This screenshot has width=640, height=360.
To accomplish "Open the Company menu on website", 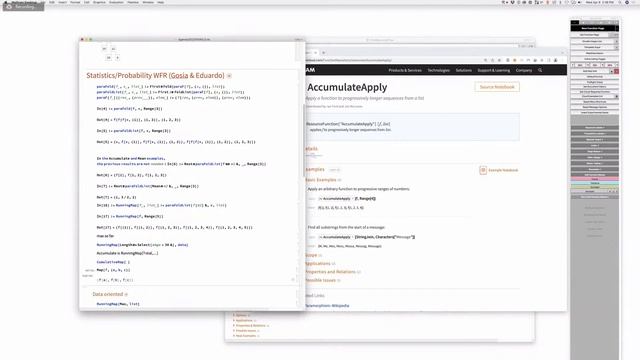I will click(x=524, y=70).
